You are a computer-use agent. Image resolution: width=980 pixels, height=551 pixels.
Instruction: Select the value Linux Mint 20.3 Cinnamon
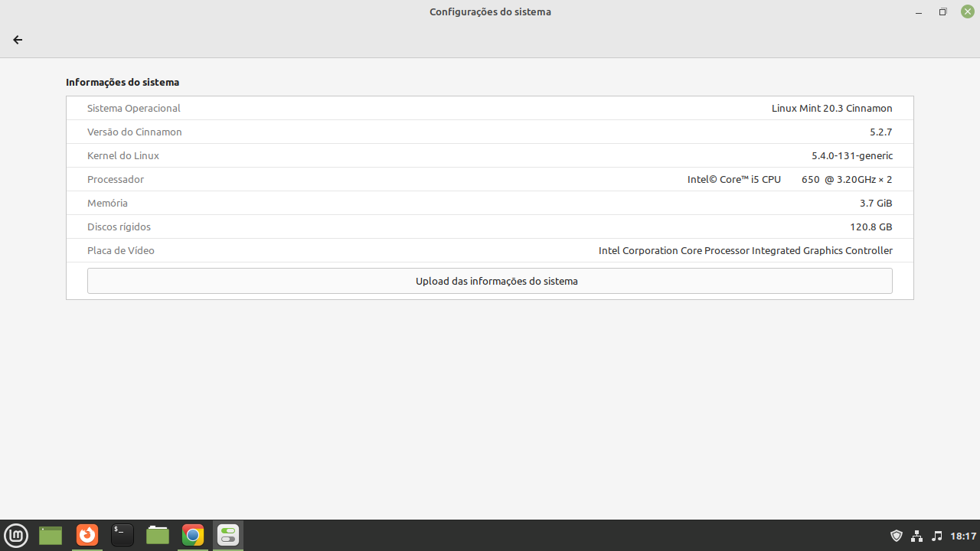pyautogui.click(x=832, y=108)
